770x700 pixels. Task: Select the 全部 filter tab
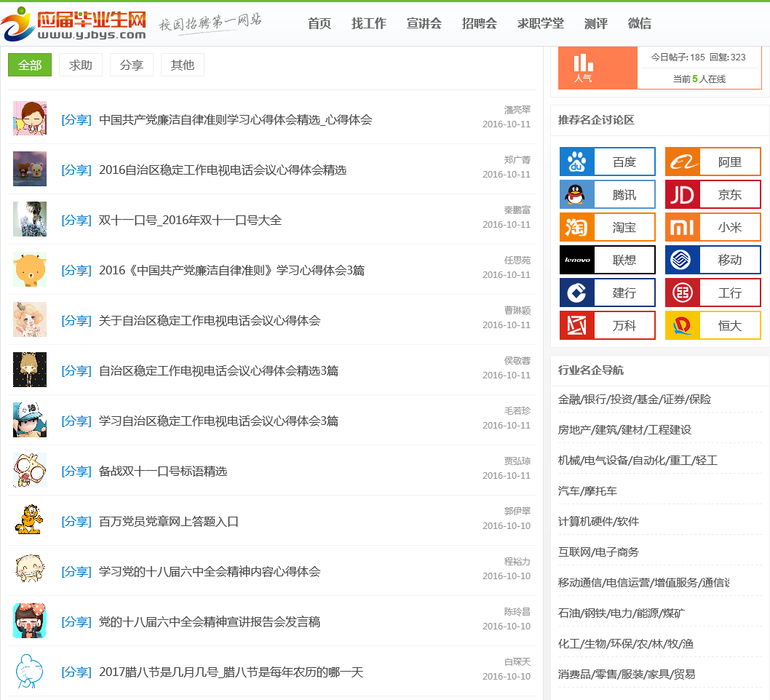click(30, 65)
